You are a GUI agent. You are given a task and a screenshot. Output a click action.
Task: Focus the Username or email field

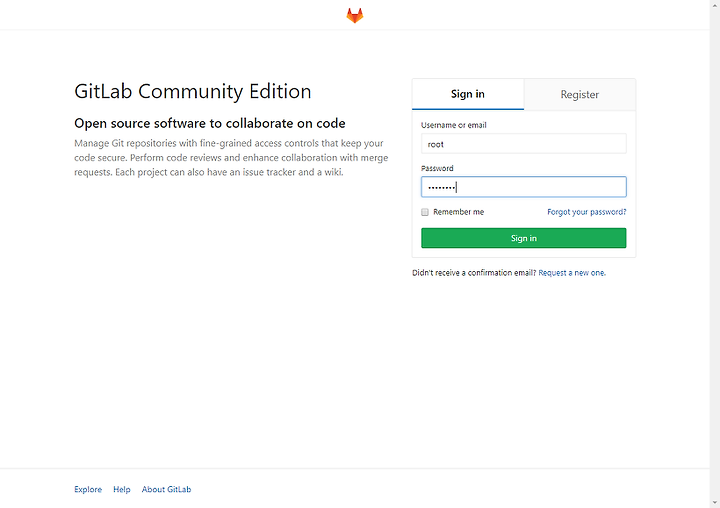point(523,144)
